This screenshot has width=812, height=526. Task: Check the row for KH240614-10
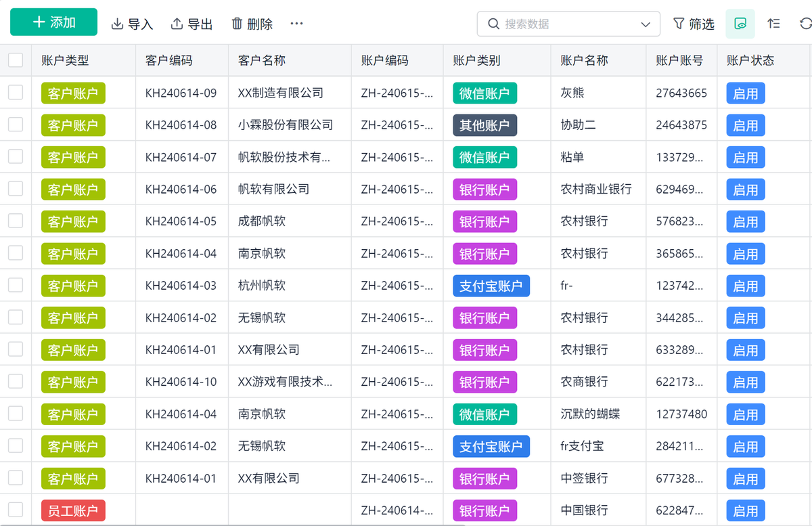[x=16, y=381]
